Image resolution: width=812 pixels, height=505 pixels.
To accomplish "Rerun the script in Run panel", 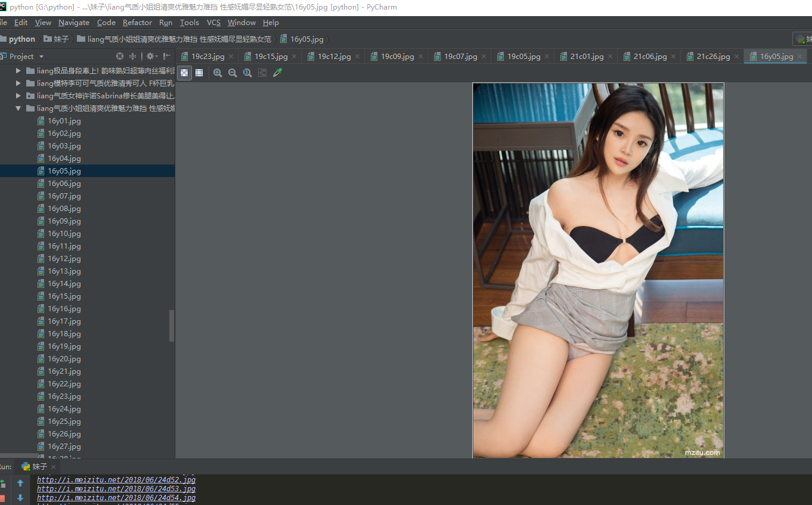I will [x=2, y=484].
